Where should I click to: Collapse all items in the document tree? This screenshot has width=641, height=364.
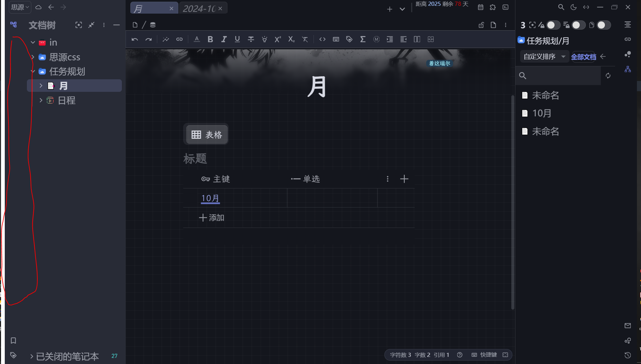tap(91, 25)
